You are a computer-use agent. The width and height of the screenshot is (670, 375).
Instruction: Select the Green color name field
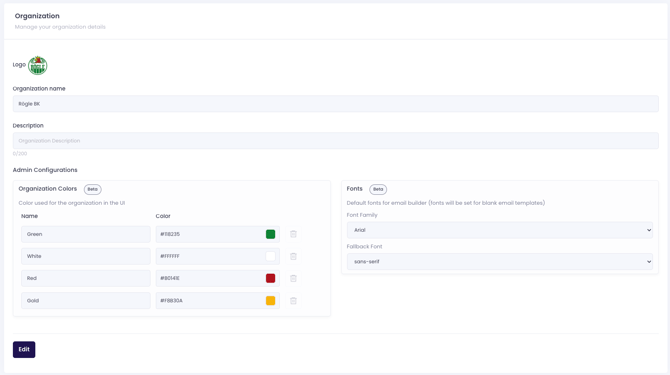pos(86,234)
